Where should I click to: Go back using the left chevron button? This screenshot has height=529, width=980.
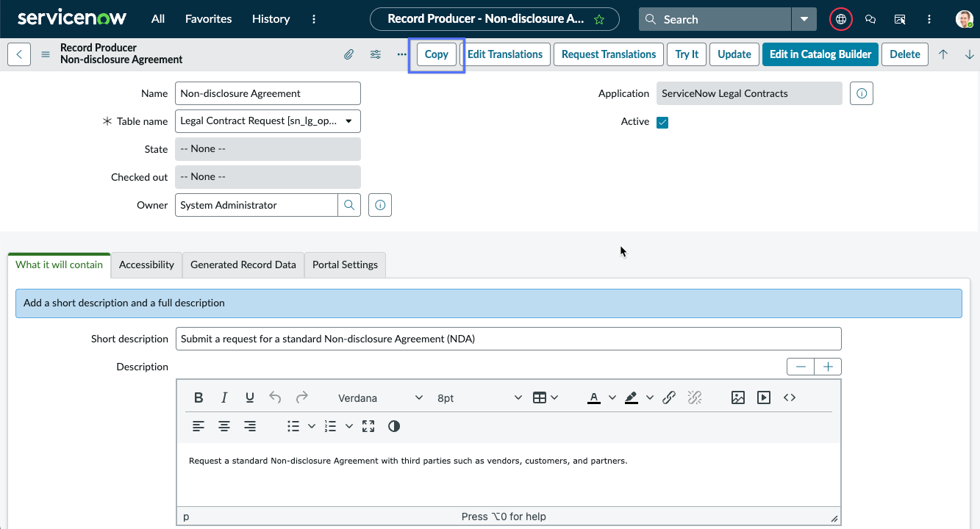(x=19, y=54)
